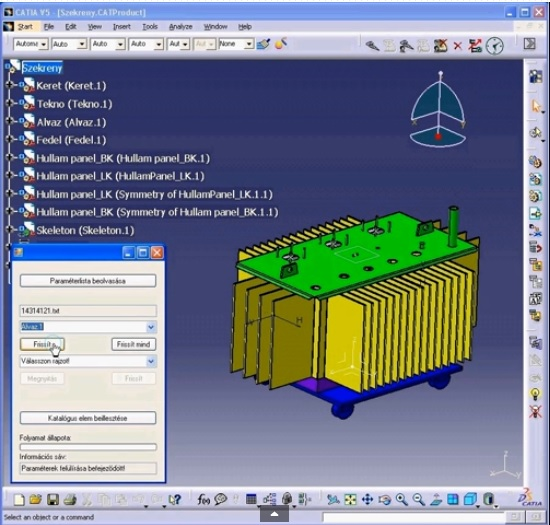Click the Zoom In magnifier
The height and width of the screenshot is (525, 550).
click(402, 499)
